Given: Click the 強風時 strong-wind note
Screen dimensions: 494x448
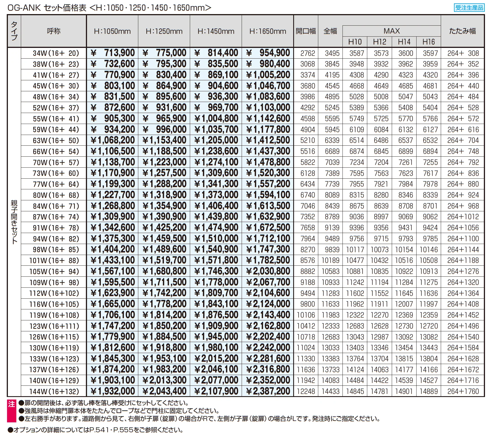Looking at the screenshot, I should point(119,411).
